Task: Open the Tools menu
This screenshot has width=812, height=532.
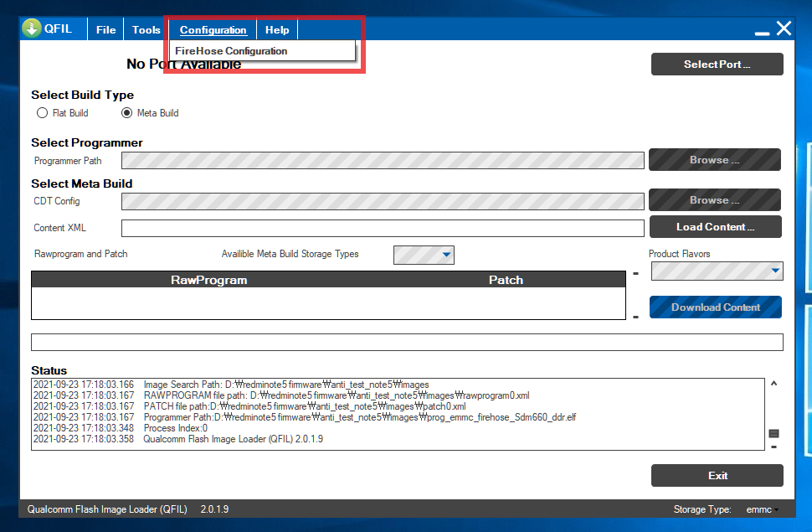Action: [146, 29]
